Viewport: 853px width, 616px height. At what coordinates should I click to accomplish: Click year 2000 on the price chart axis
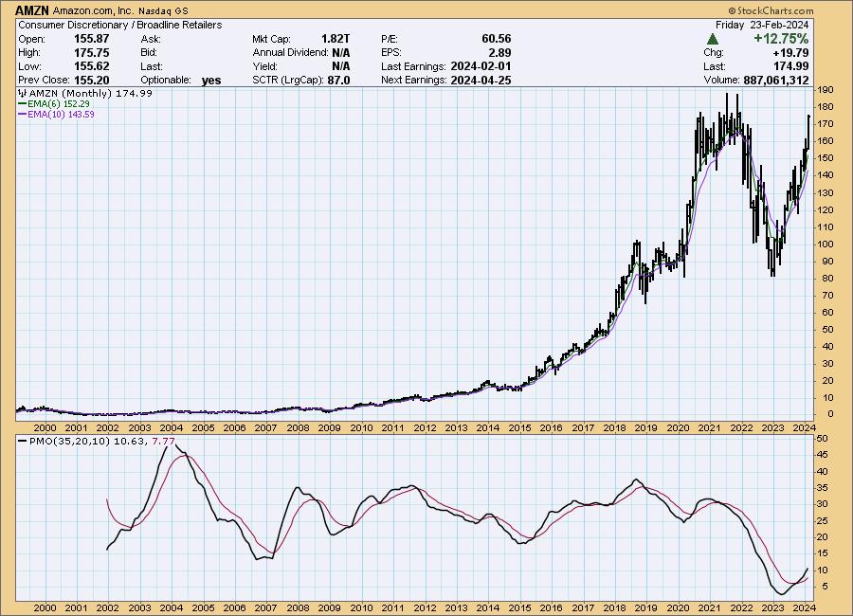45,427
